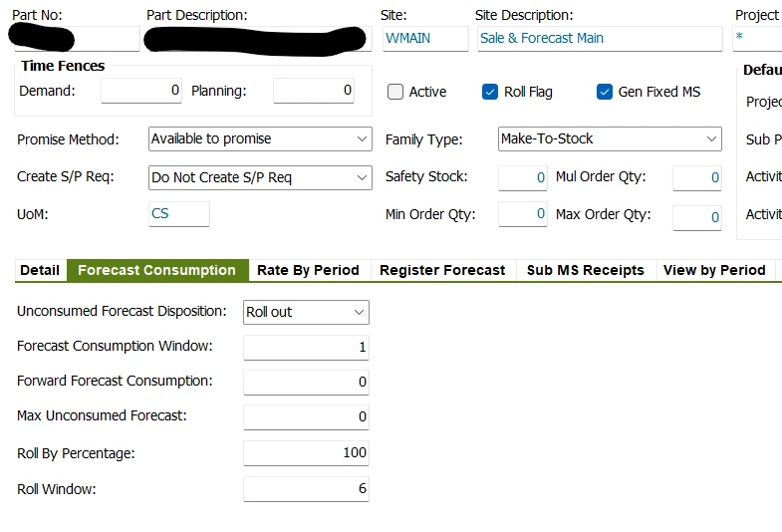Viewport: 782px width, 532px height.
Task: Expand Unconsumed Forecast Disposition dropdown
Action: coord(306,312)
